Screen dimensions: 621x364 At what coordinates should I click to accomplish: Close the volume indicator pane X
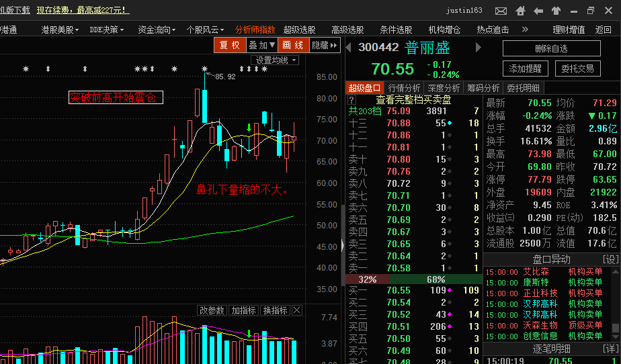point(296,310)
